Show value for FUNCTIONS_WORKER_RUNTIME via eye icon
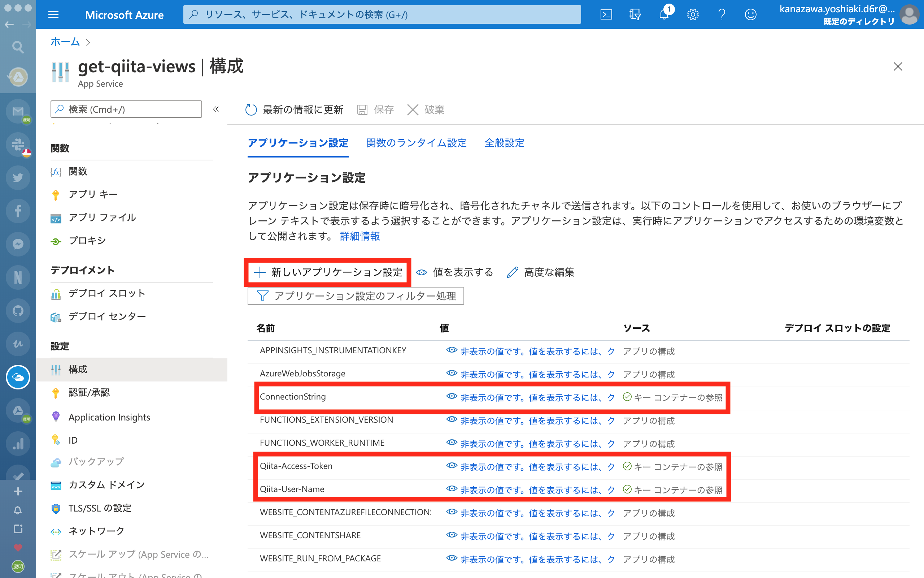Screen dimensions: 924x578 tap(451, 442)
